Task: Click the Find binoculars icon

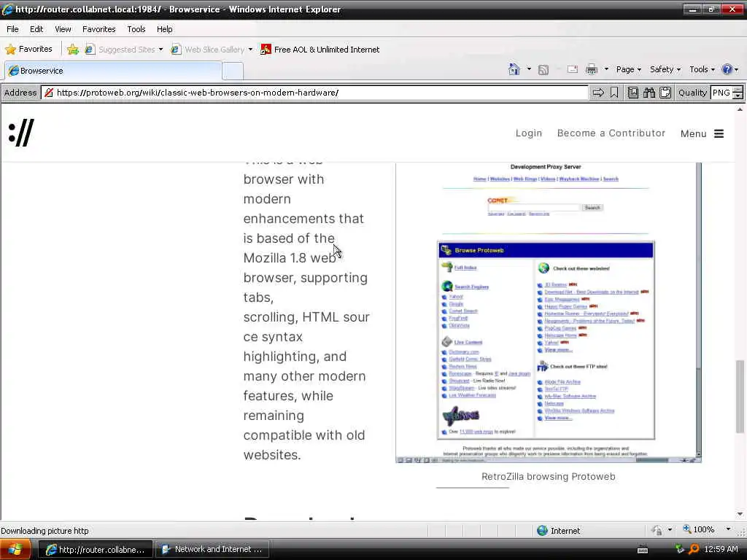Action: click(x=649, y=93)
